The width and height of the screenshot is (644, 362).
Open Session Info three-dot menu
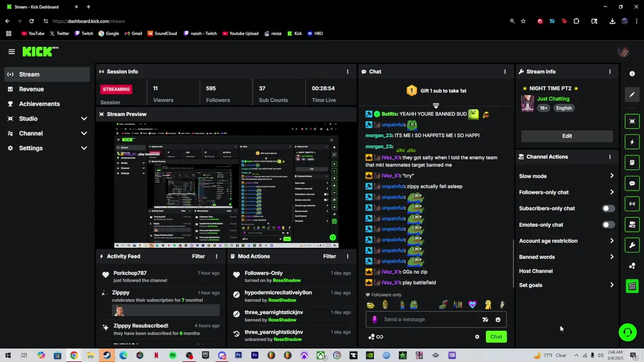pos(347,71)
